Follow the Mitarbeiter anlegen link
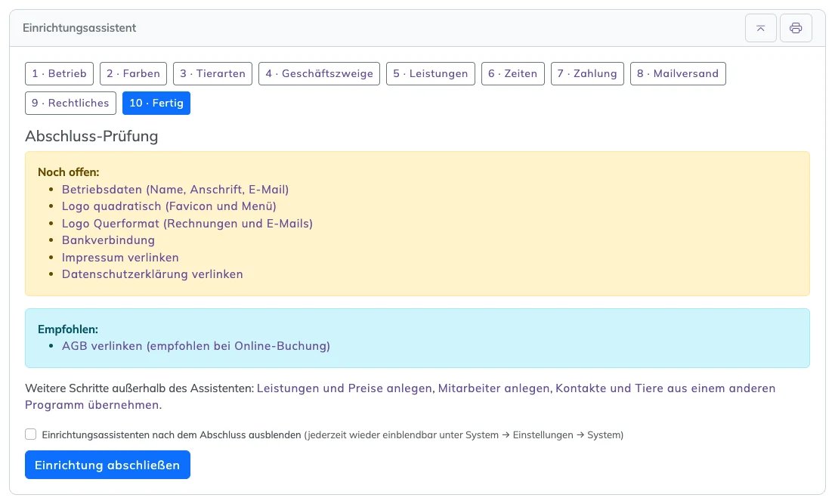The width and height of the screenshot is (835, 504). (x=493, y=388)
